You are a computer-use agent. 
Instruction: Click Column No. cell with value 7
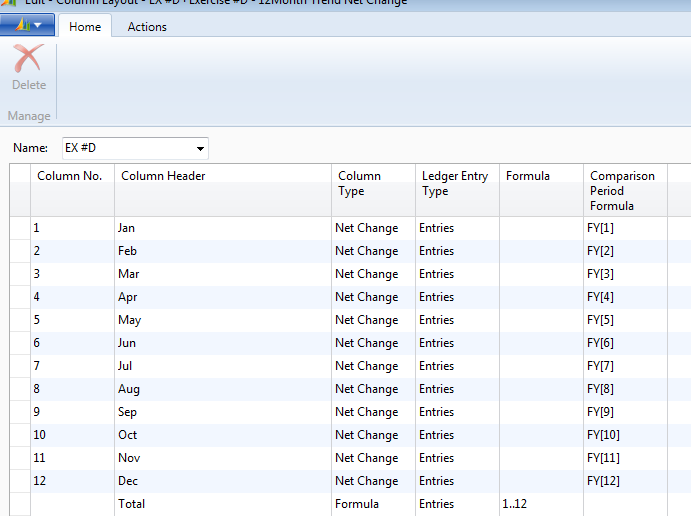[x=69, y=366]
